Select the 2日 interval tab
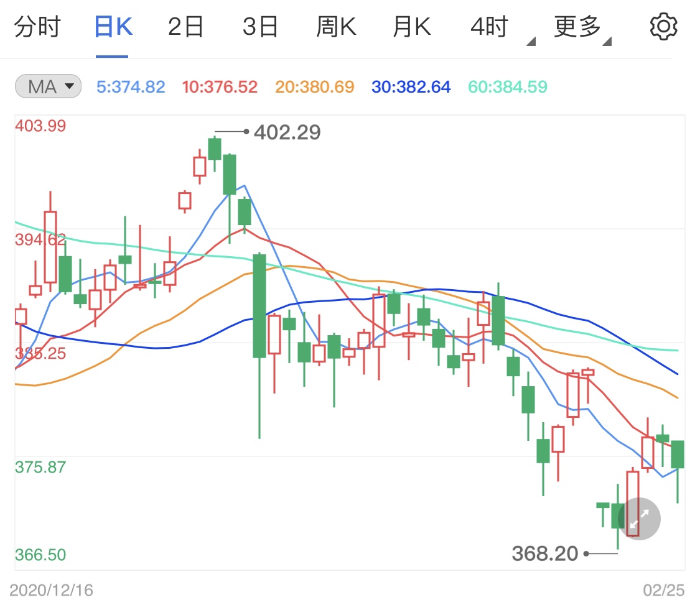This screenshot has height=605, width=700. 185,26
